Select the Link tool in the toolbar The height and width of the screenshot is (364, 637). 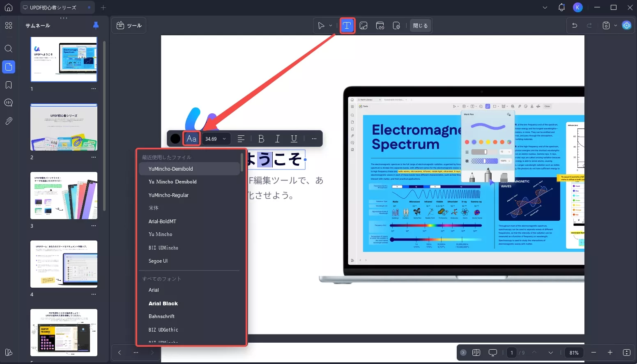[380, 25]
